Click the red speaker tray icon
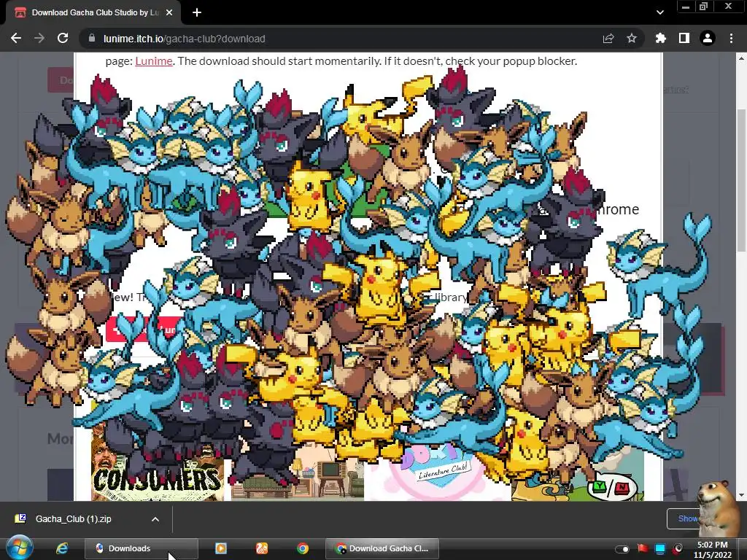 (678, 549)
